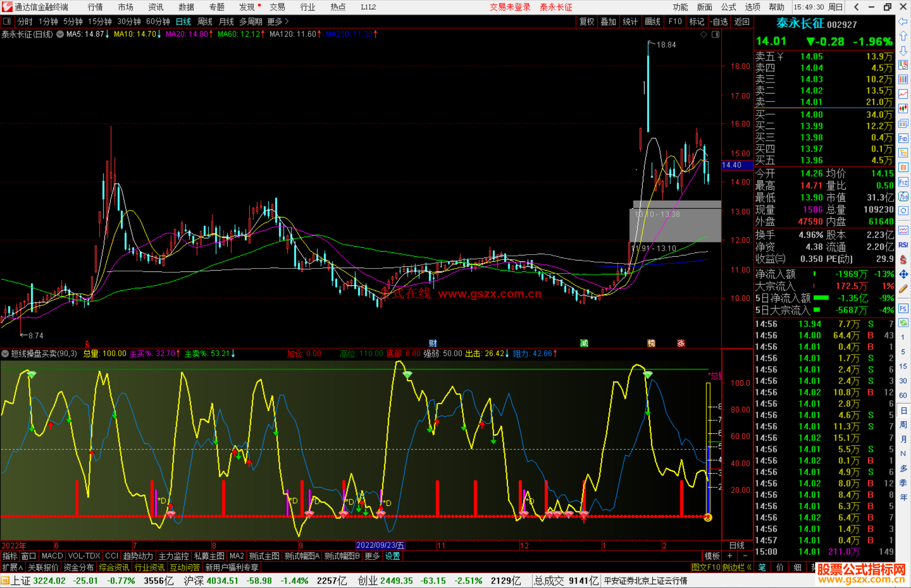Open the f(x) formula icon
Viewport: 911px width, 588px height.
903,197
